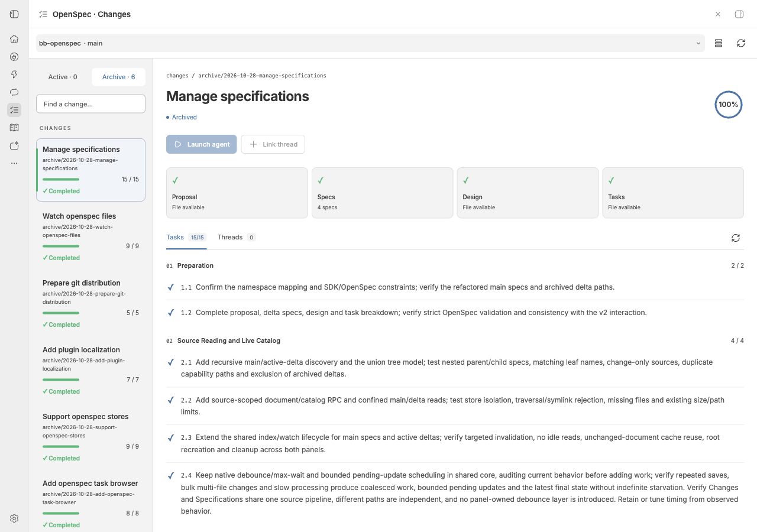The image size is (757, 532).
Task: Select the Add openspec task browser change
Action: tap(90, 504)
